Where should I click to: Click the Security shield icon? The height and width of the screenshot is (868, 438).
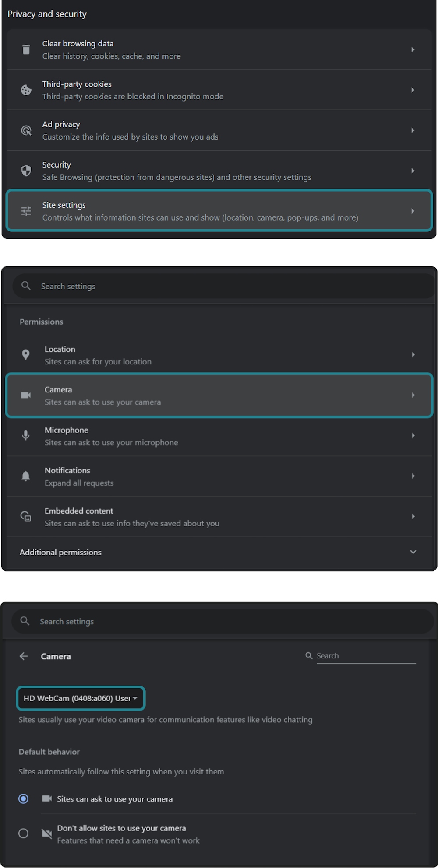[26, 171]
